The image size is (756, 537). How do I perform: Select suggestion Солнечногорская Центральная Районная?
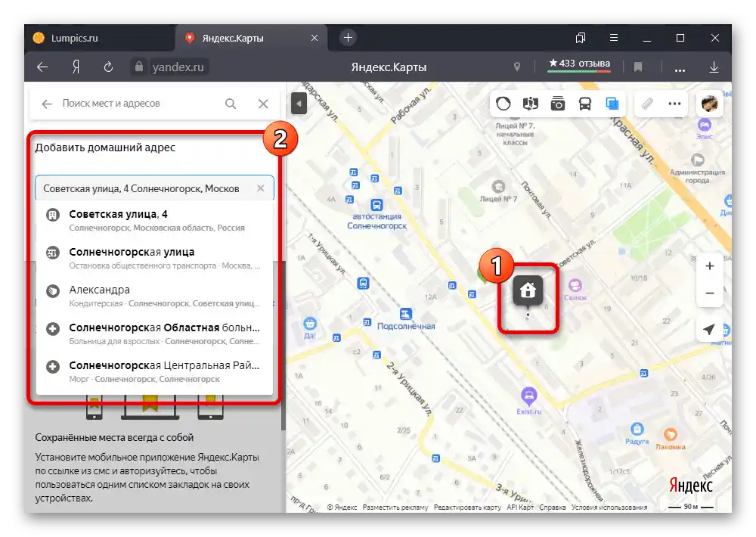tap(155, 371)
